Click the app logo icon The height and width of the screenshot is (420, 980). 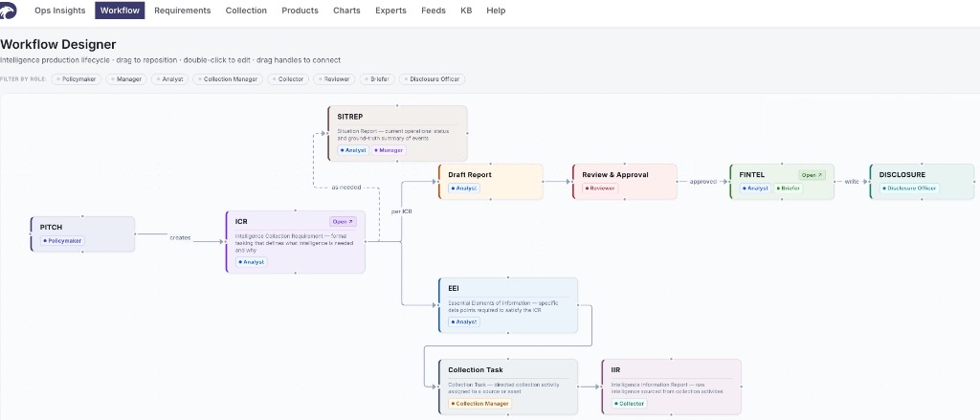[x=8, y=10]
